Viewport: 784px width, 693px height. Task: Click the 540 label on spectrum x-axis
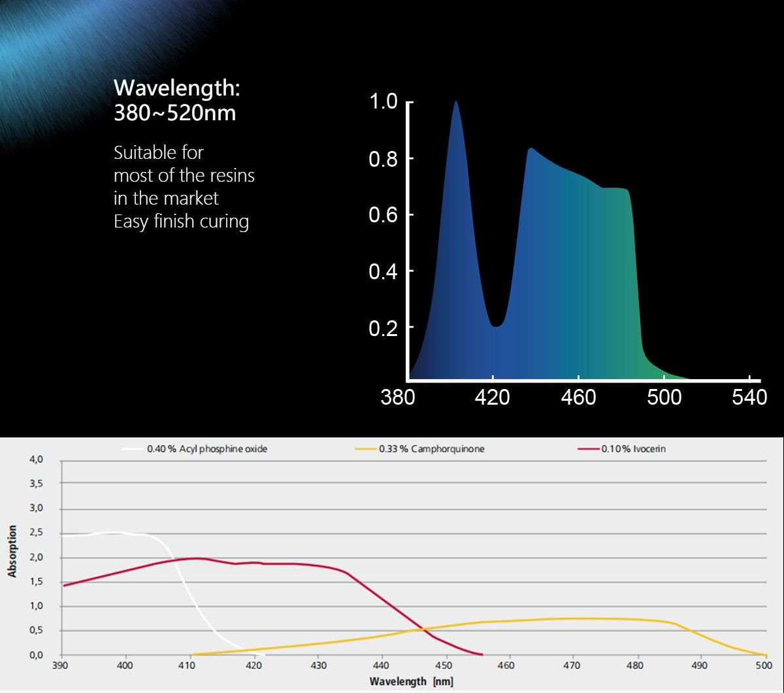(749, 397)
